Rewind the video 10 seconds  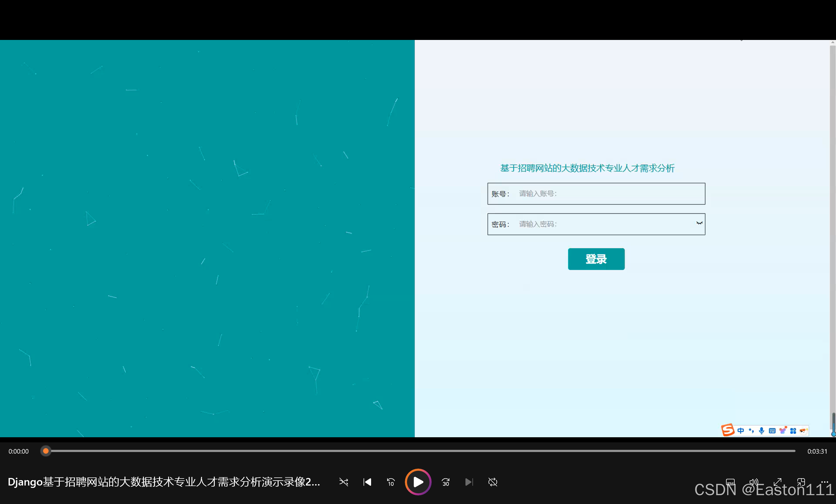391,482
